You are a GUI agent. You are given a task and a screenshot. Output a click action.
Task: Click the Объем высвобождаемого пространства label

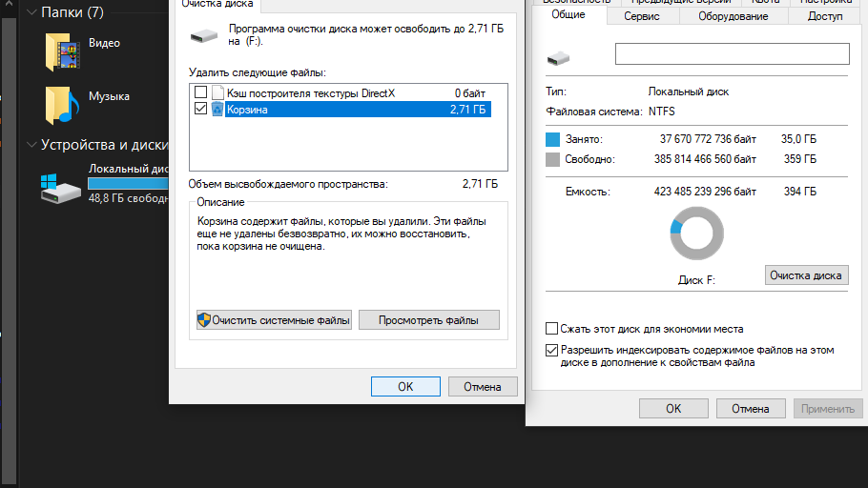pyautogui.click(x=288, y=184)
